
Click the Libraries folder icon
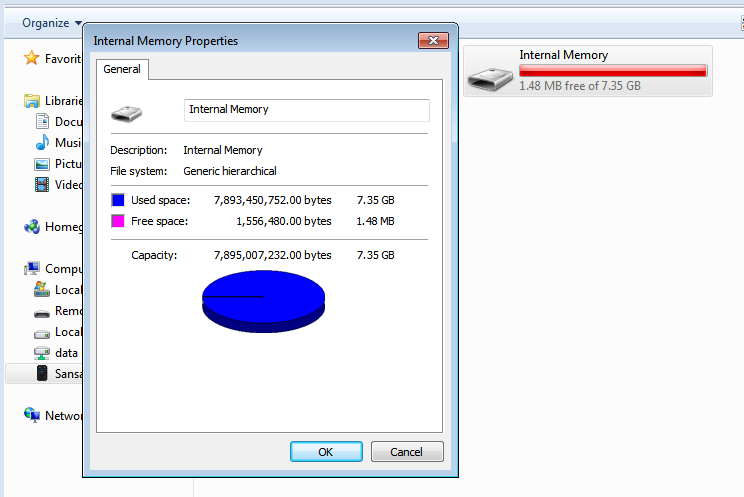click(32, 101)
